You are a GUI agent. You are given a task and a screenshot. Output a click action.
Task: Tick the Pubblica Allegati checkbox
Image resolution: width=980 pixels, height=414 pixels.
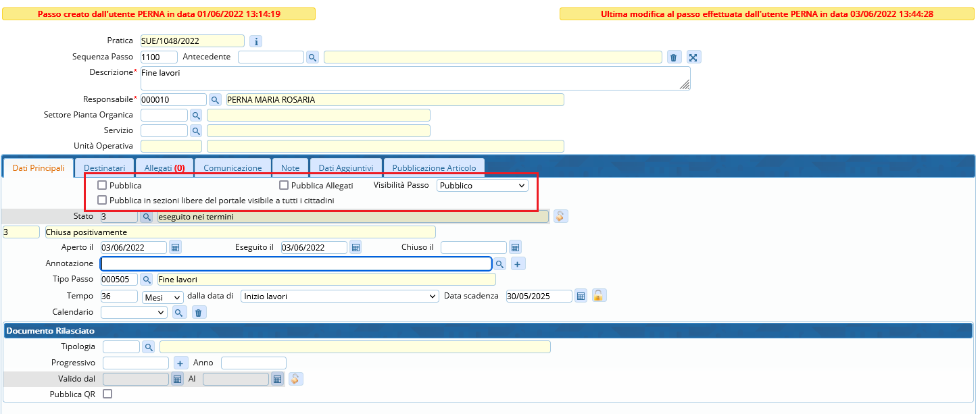pos(284,185)
